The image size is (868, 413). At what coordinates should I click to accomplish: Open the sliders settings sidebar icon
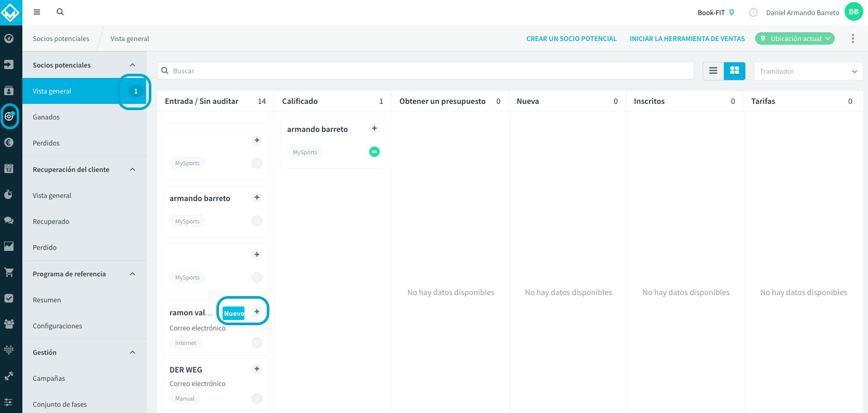tap(9, 402)
